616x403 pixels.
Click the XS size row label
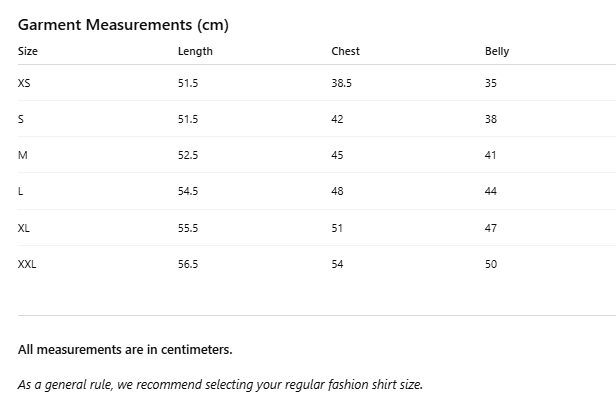(24, 83)
